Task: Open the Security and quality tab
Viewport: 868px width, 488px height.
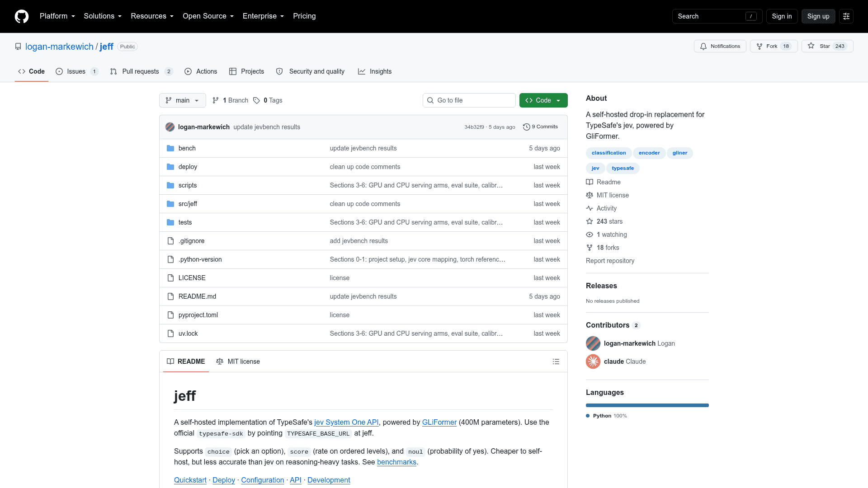Action: 310,71
